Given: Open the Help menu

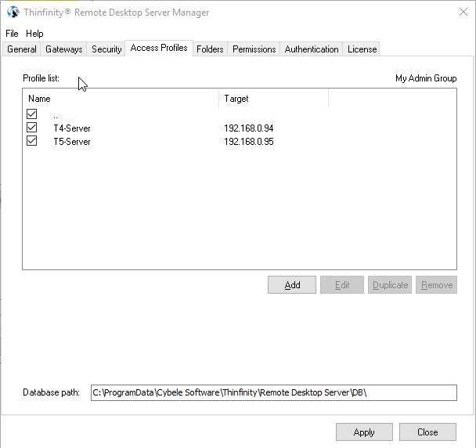Looking at the screenshot, I should click(x=34, y=34).
